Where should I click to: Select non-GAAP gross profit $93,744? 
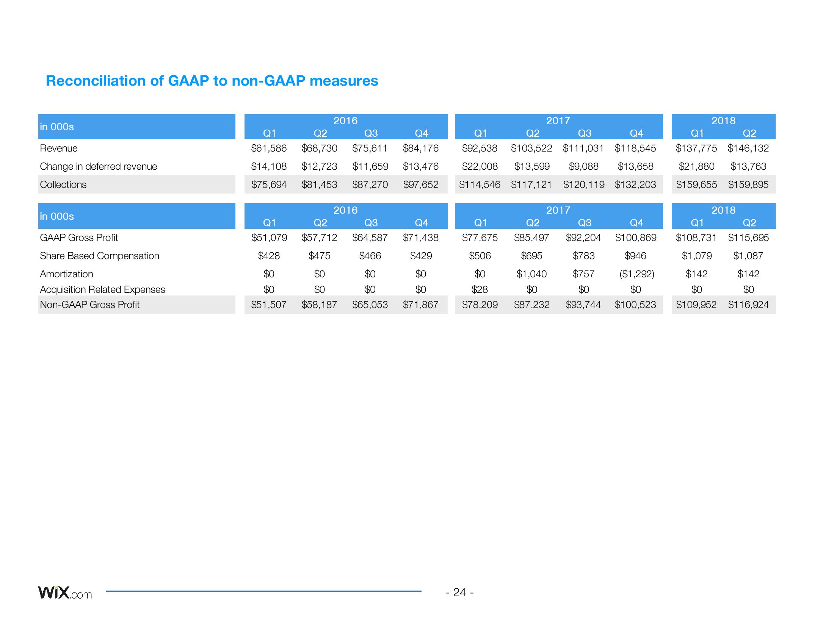583,305
